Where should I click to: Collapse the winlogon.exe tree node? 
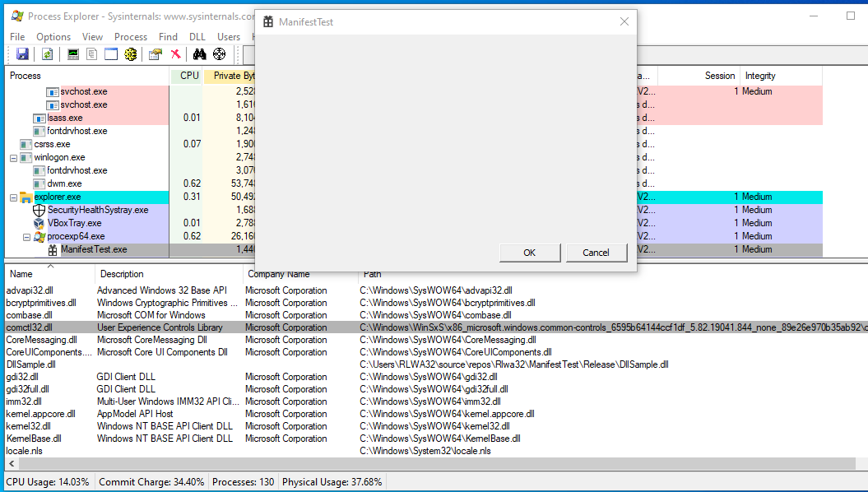(x=13, y=158)
